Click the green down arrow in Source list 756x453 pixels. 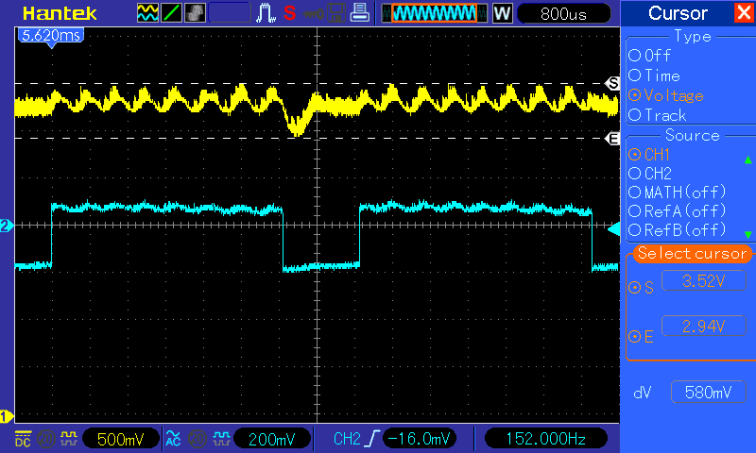pos(748,235)
